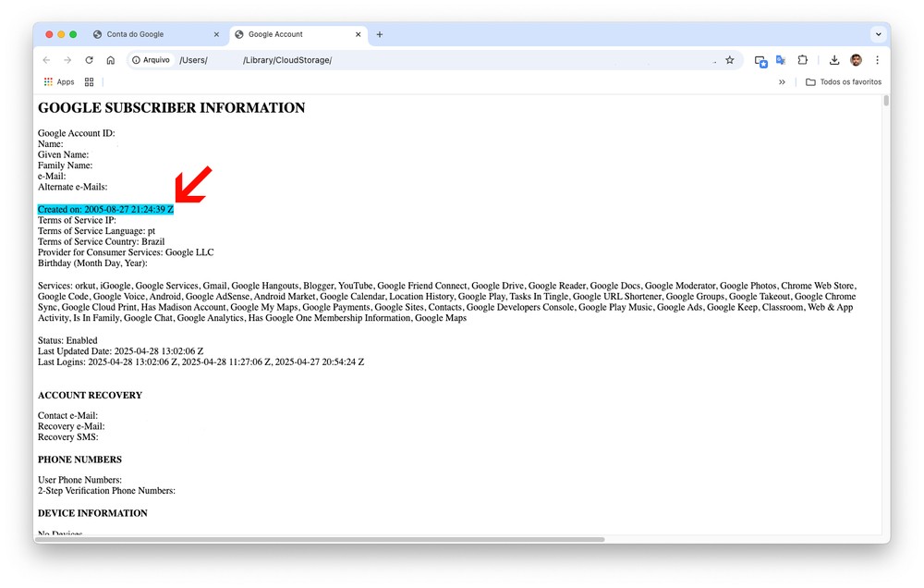Viewport: 924px width, 588px height.
Task: Click the GOOGLE SUBSCRIBER INFORMATION heading
Action: click(x=172, y=108)
